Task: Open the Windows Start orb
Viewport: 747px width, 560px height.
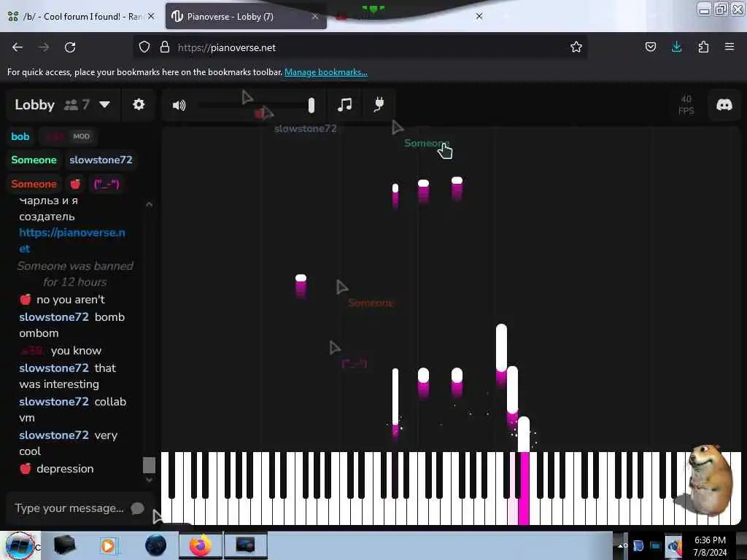Action: [20, 546]
